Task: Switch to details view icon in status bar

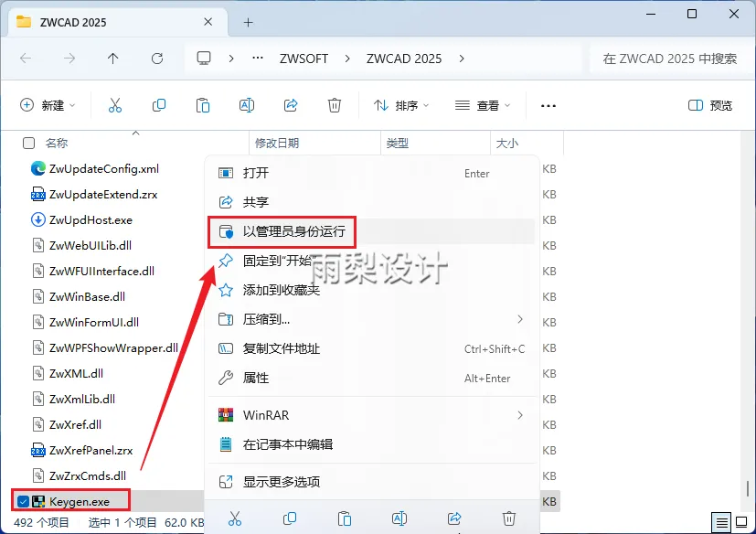Action: [722, 522]
